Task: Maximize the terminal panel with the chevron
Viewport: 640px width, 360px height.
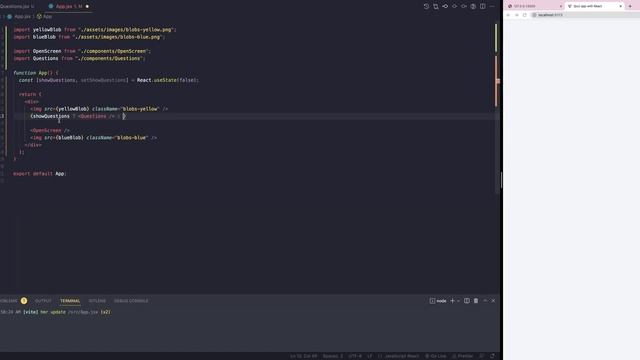Action: 485,301
